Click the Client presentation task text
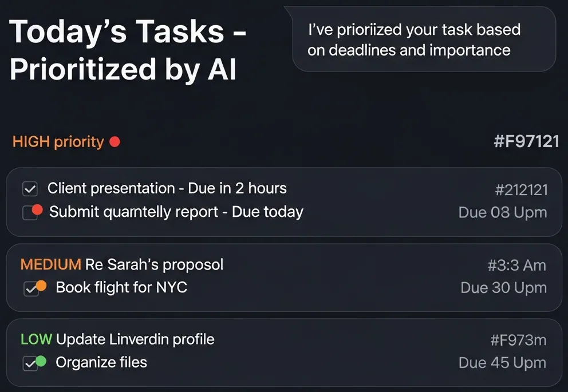 (x=167, y=188)
